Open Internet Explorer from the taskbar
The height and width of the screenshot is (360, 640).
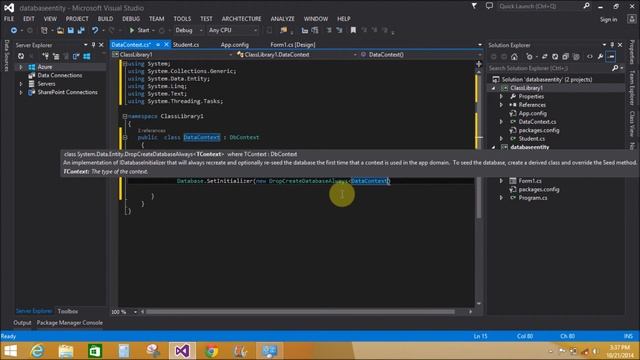click(37, 351)
